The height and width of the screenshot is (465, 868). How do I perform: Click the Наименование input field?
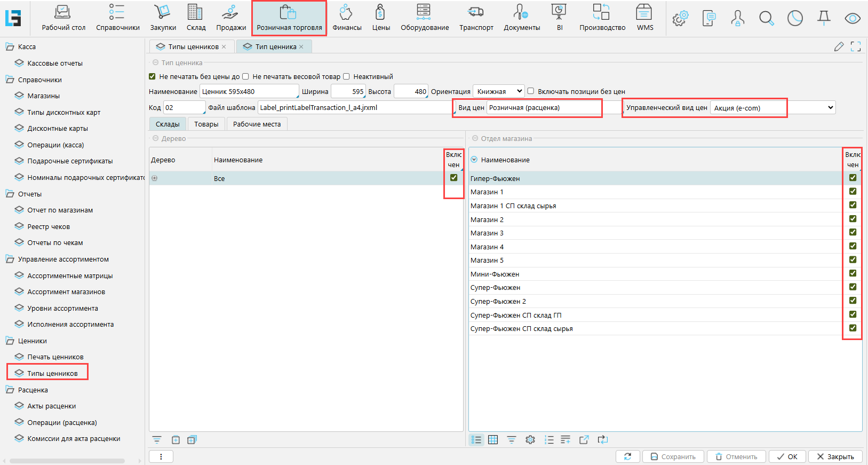249,91
